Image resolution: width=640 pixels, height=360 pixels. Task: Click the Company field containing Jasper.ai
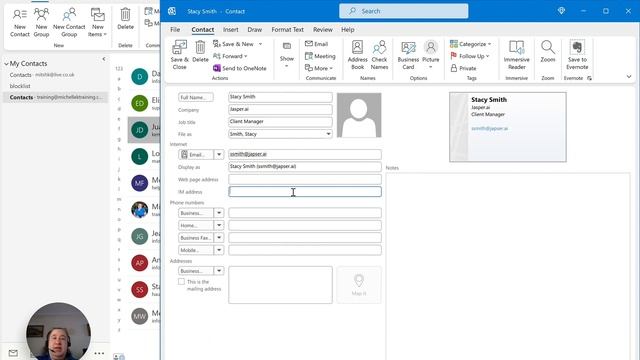280,109
